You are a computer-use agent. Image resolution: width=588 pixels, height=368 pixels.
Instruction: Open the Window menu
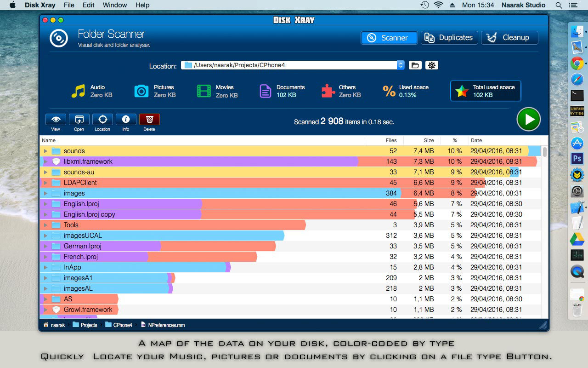(x=115, y=5)
